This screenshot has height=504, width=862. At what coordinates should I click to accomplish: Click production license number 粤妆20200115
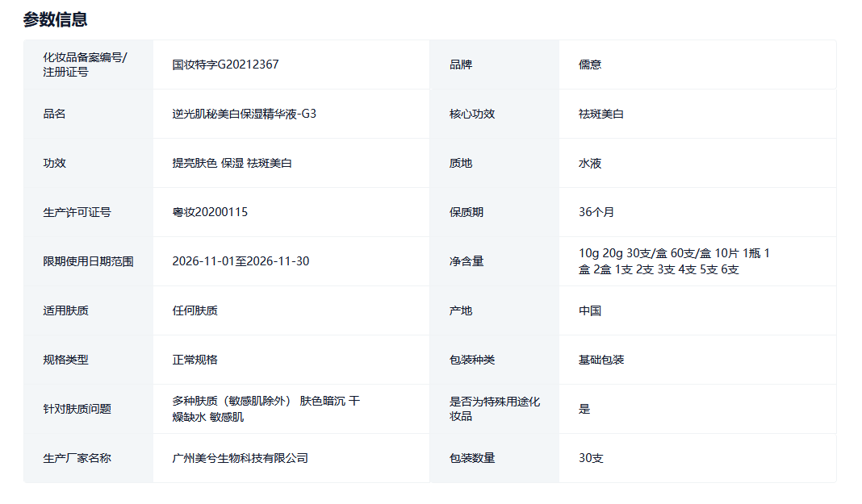tap(210, 212)
